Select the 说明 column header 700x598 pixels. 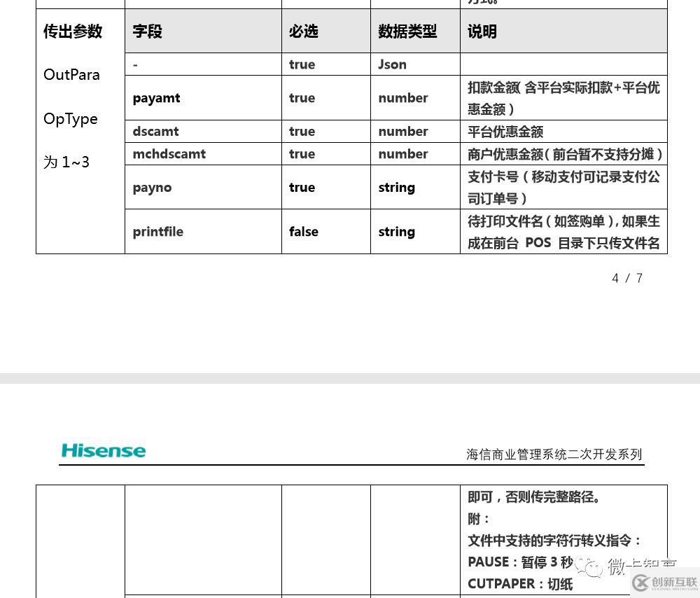click(x=481, y=31)
